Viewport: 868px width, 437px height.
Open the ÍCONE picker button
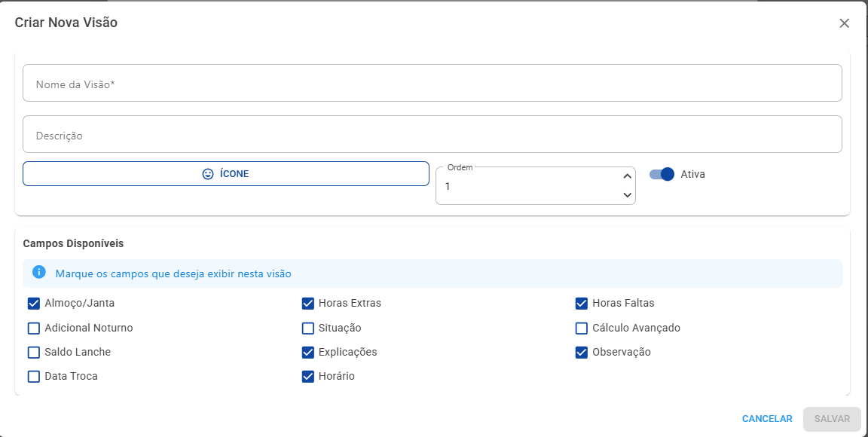pos(226,174)
